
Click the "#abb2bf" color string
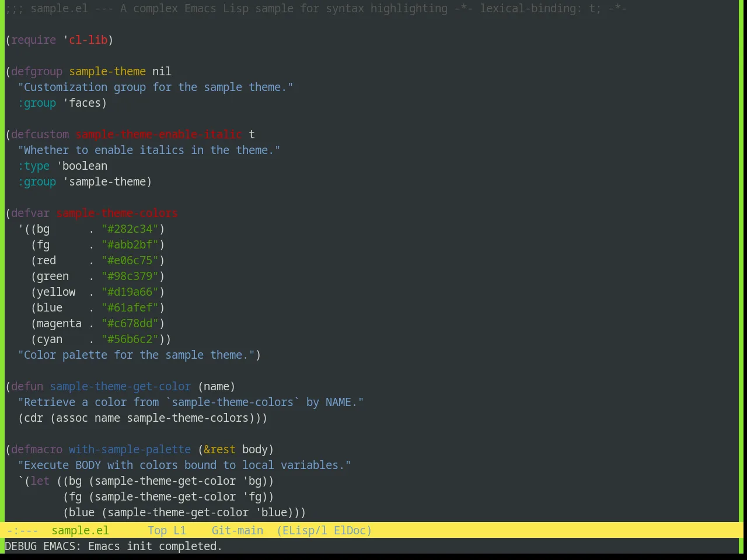[130, 244]
